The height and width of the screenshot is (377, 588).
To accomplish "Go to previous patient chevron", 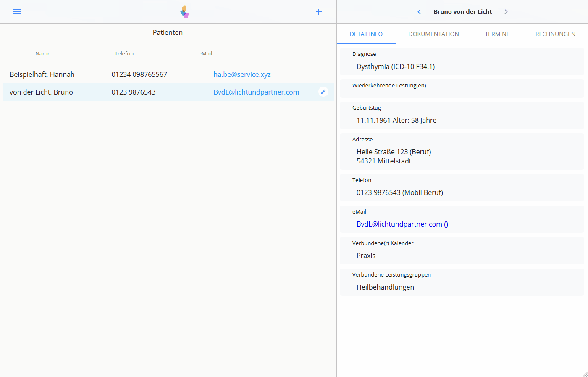I will coord(419,12).
